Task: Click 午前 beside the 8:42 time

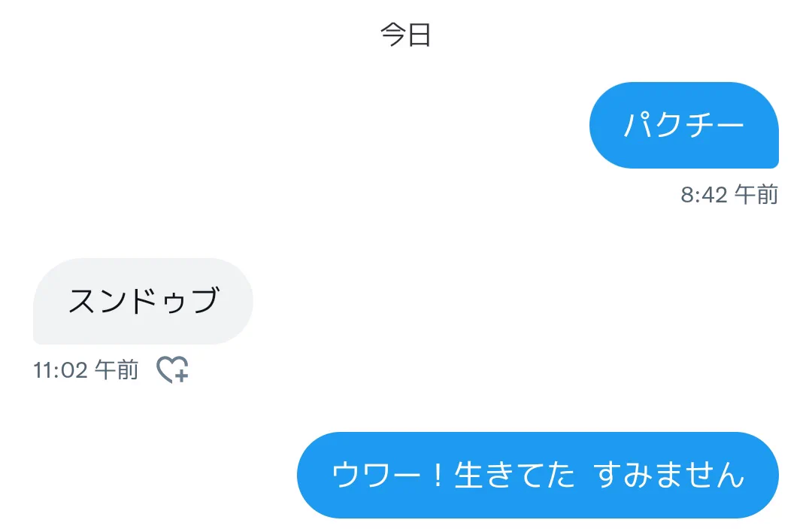Action: [x=756, y=195]
